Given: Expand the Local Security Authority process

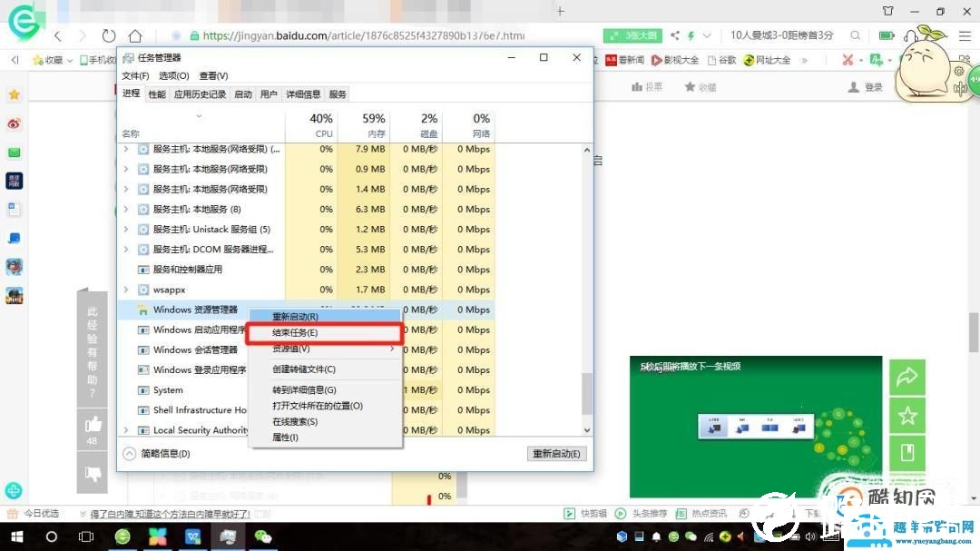Looking at the screenshot, I should pyautogui.click(x=126, y=430).
